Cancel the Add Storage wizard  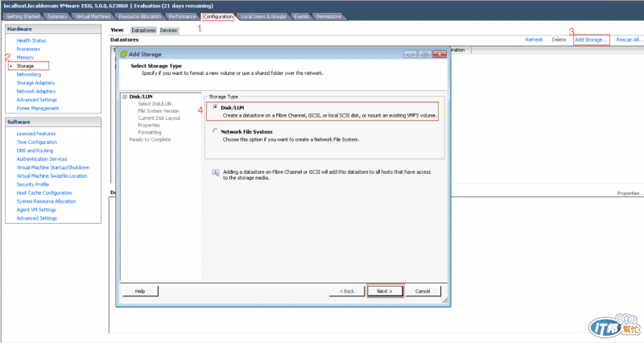[423, 291]
